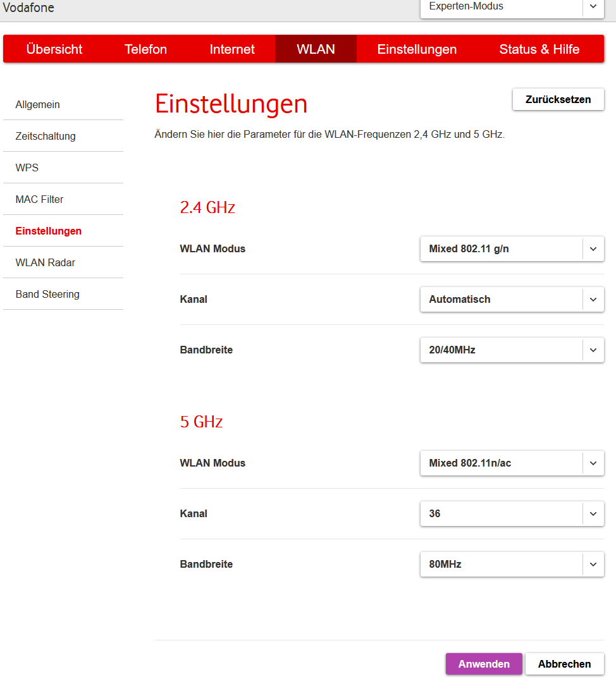Open WLAN Radar in the sidebar
Image resolution: width=616 pixels, height=679 pixels.
pos(63,262)
